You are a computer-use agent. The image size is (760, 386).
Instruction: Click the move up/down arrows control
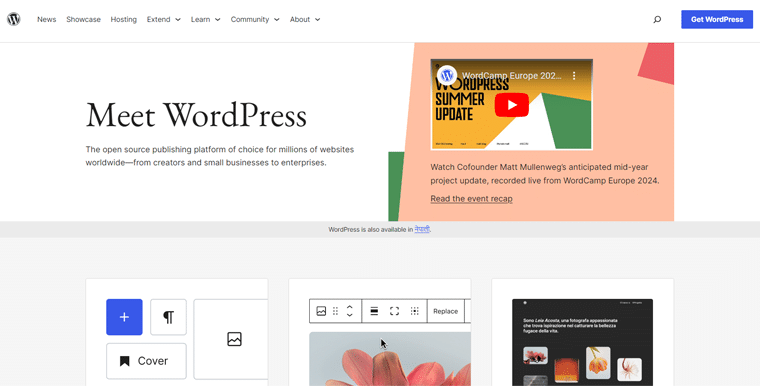pos(349,311)
